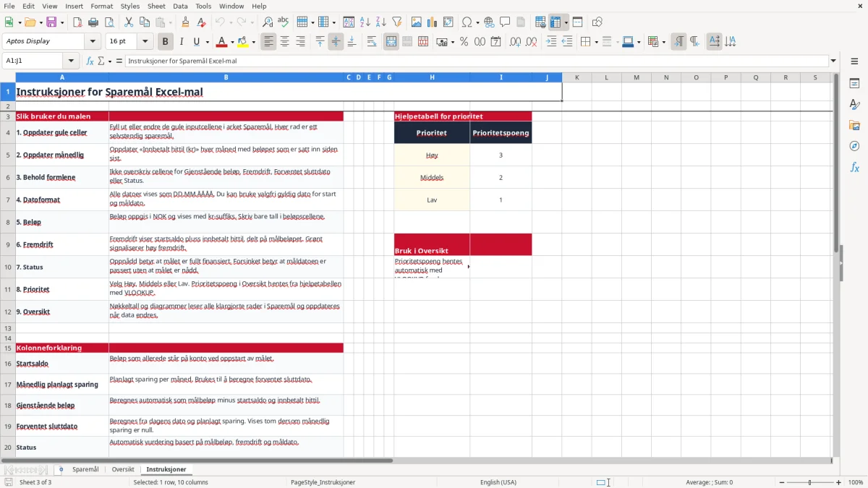Open the font size dropdown
Image resolution: width=868 pixels, height=488 pixels.
(x=145, y=42)
